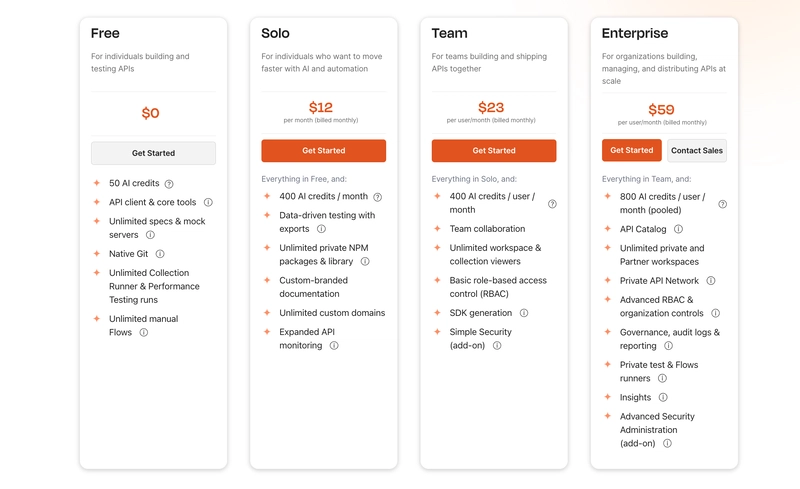Click info icon beside API client & core tools
The image size is (800, 489).
[208, 202]
